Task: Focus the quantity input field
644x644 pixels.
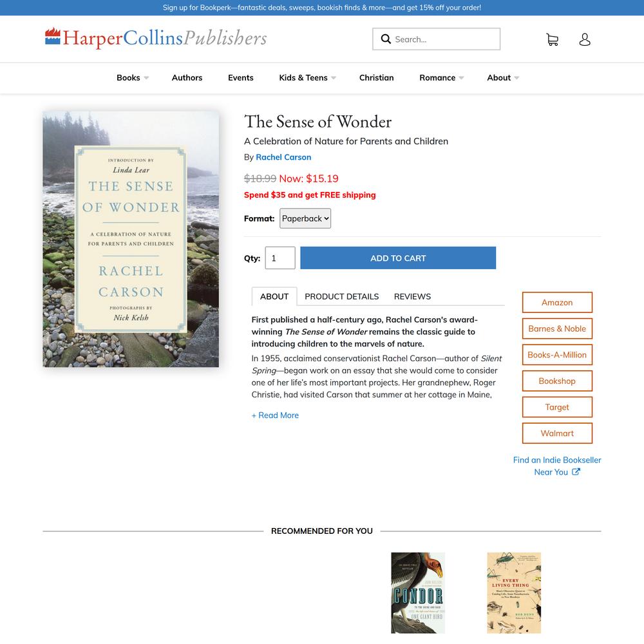Action: pyautogui.click(x=280, y=258)
